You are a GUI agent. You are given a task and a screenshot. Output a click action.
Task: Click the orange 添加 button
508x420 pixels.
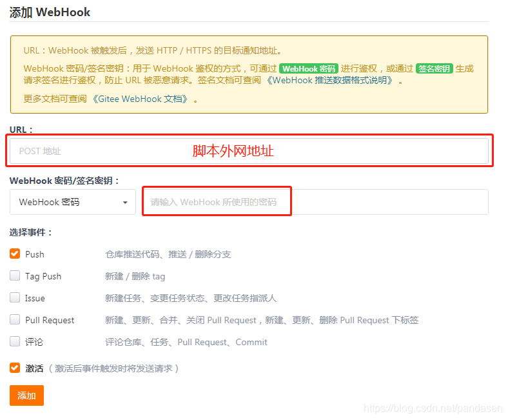click(x=26, y=395)
